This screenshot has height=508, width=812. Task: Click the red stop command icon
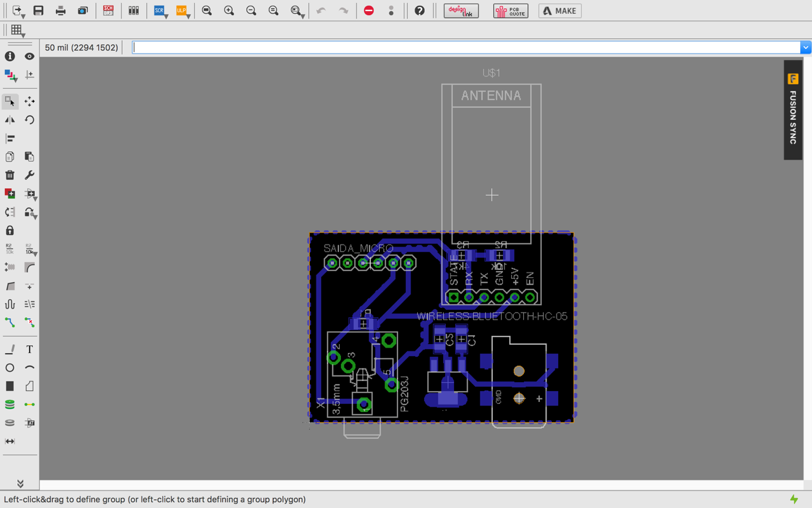point(369,10)
